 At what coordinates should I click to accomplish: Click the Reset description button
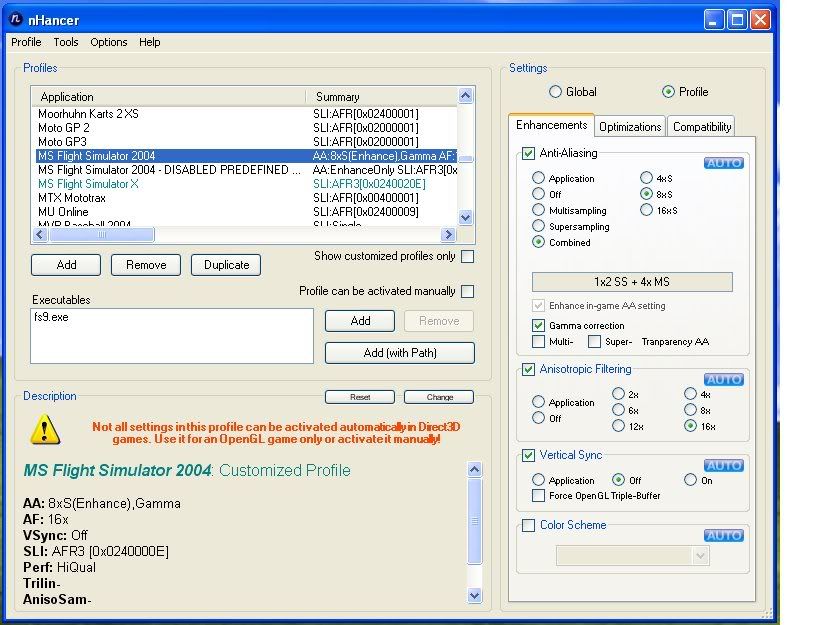point(360,397)
